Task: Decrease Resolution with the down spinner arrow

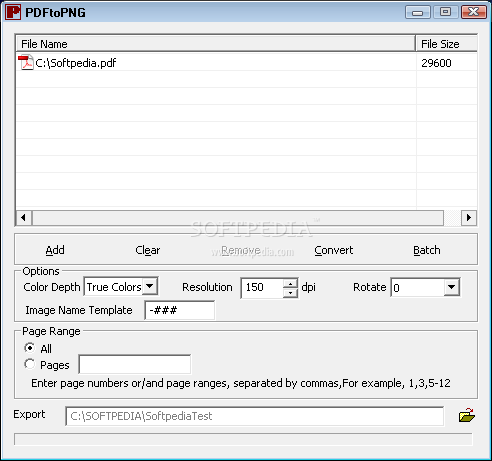Action: tap(290, 293)
